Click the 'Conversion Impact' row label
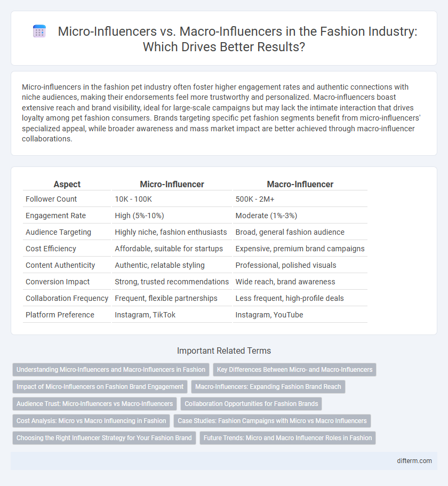The width and height of the screenshot is (448, 486). [x=58, y=282]
